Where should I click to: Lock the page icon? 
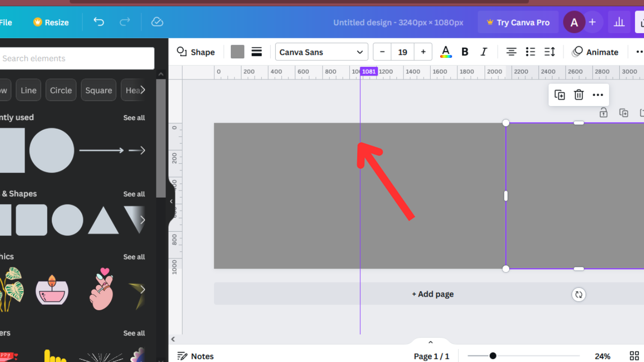604,113
